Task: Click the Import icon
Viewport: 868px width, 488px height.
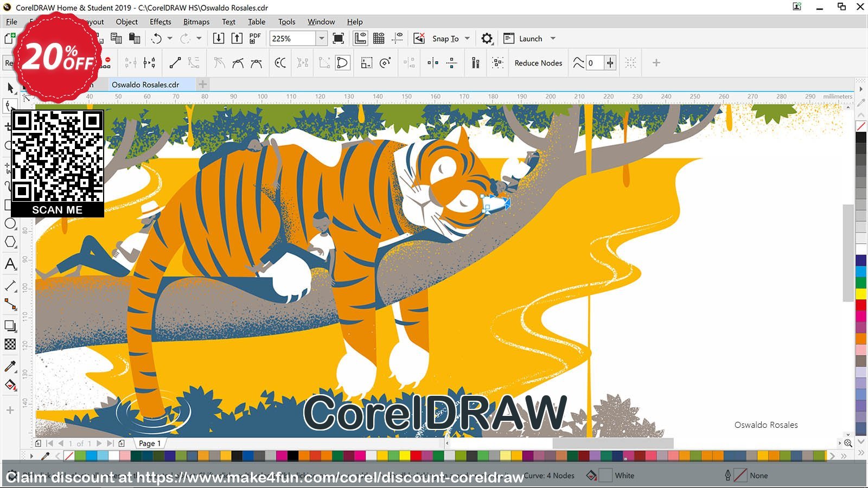Action: [219, 38]
